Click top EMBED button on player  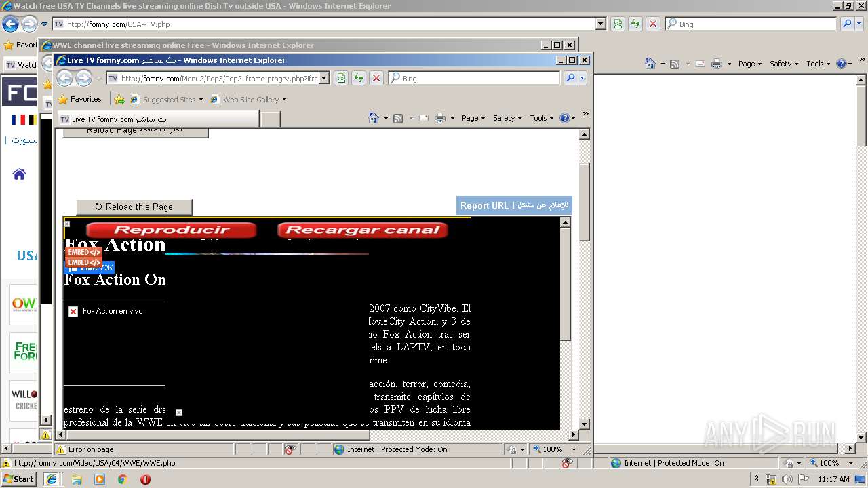83,252
